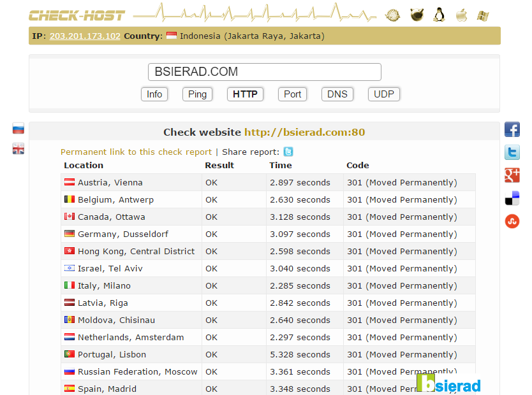Viewport: 532px width, 395px height.
Task: Click the "2.285 seconds" time value
Action: (x=300, y=285)
